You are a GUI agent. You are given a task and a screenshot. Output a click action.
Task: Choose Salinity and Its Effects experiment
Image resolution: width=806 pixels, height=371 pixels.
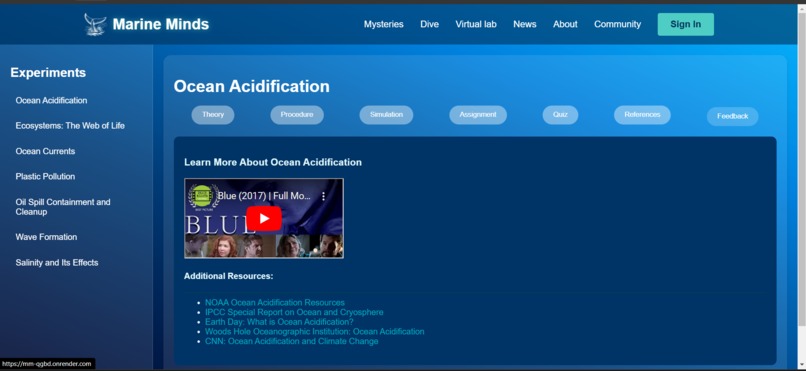pyautogui.click(x=57, y=263)
